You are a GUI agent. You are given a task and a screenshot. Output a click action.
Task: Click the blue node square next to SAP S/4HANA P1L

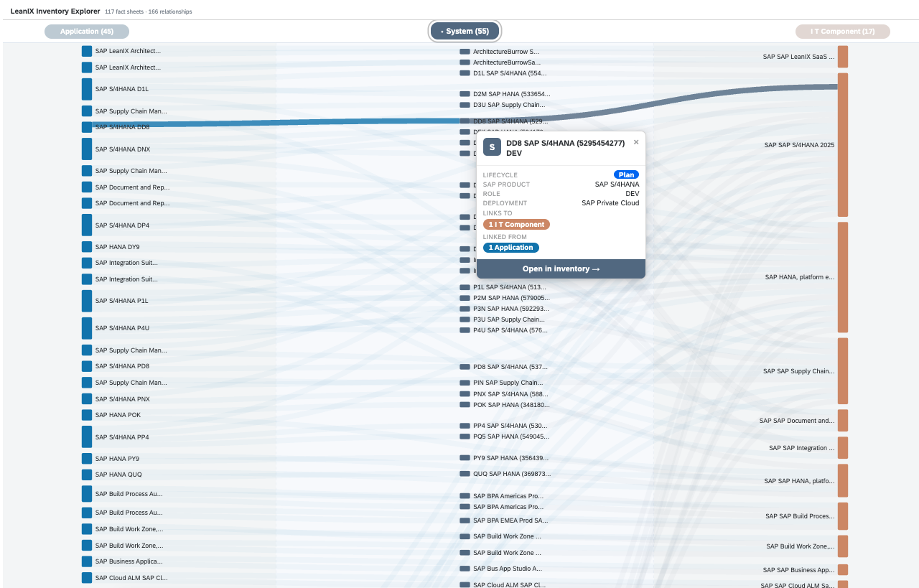(87, 301)
